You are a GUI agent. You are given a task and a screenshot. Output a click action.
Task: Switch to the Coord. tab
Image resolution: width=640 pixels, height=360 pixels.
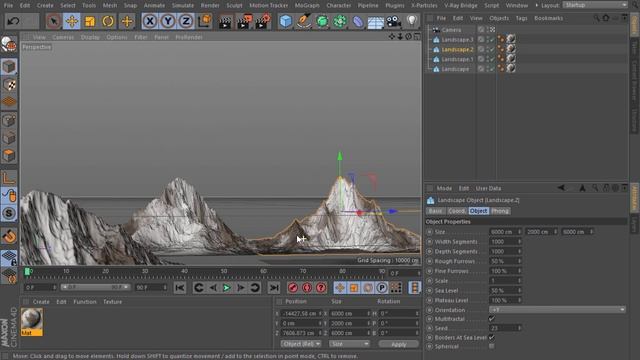coord(456,211)
